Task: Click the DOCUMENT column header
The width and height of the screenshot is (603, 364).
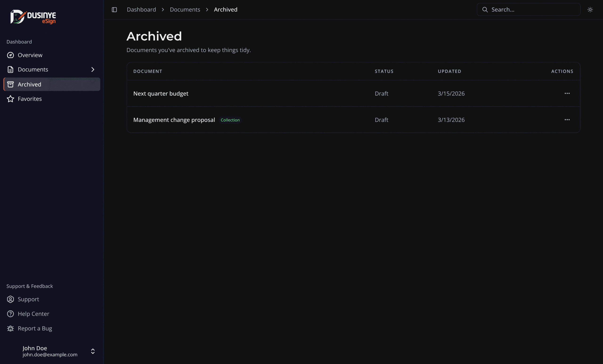Action: pyautogui.click(x=147, y=71)
